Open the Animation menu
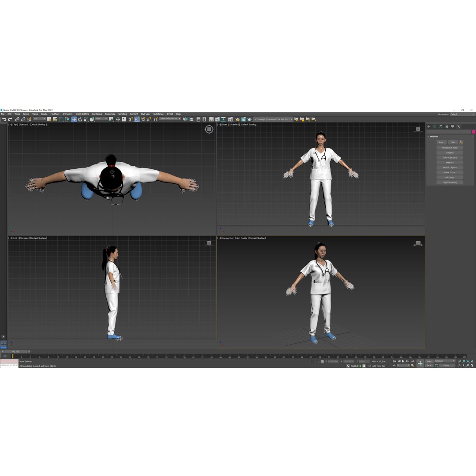This screenshot has height=476, width=476. 67,114
